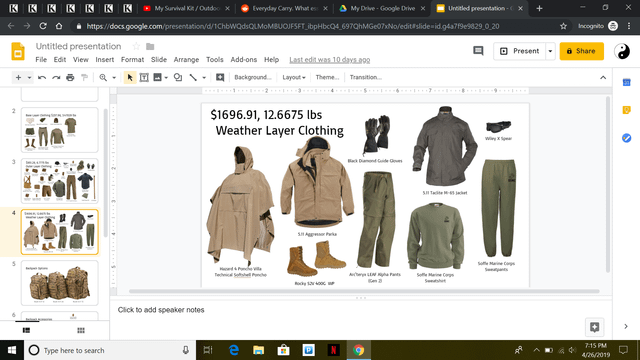The height and width of the screenshot is (360, 640).
Task: Switch to grid view button
Action: point(81,330)
